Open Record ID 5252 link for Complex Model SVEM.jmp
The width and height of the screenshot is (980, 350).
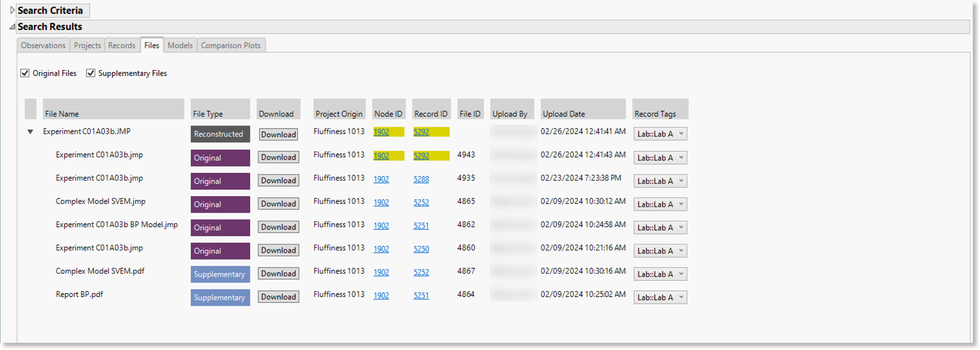coord(421,202)
